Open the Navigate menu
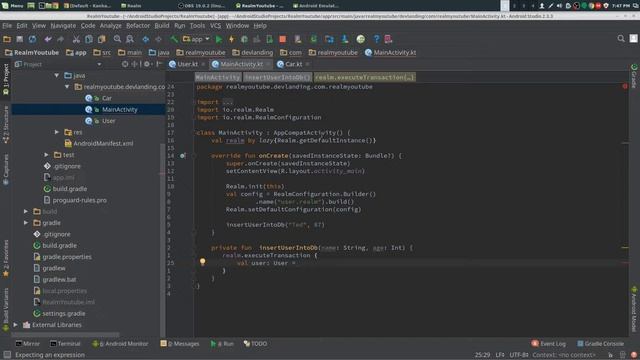The image size is (640, 360). coord(63,26)
